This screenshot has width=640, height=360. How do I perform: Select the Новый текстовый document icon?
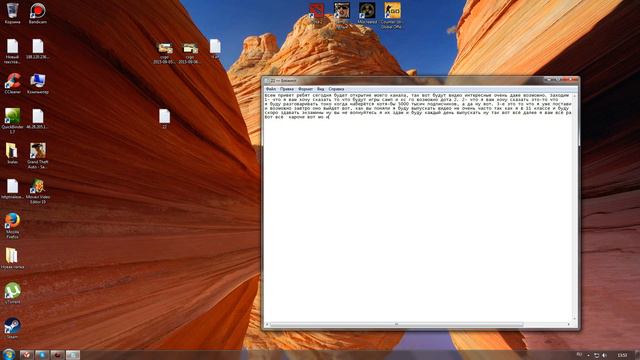click(x=12, y=51)
